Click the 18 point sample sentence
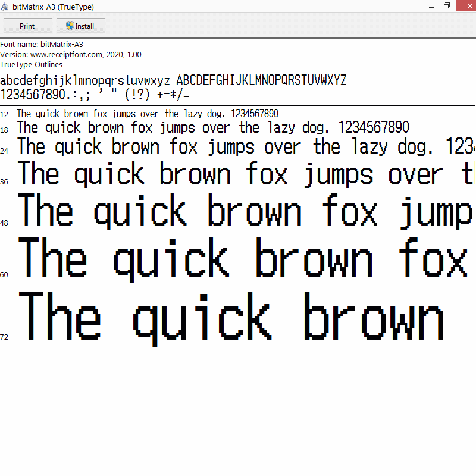This screenshot has height=476, width=476. click(213, 127)
